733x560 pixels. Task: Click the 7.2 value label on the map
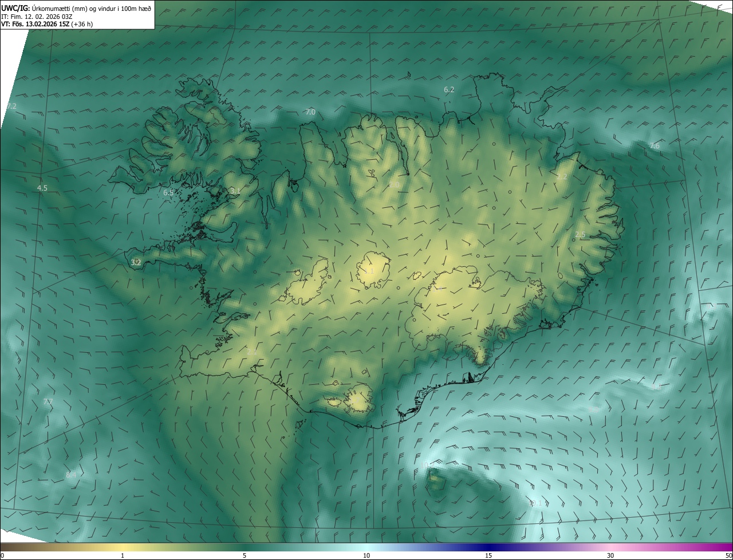[x=11, y=107]
